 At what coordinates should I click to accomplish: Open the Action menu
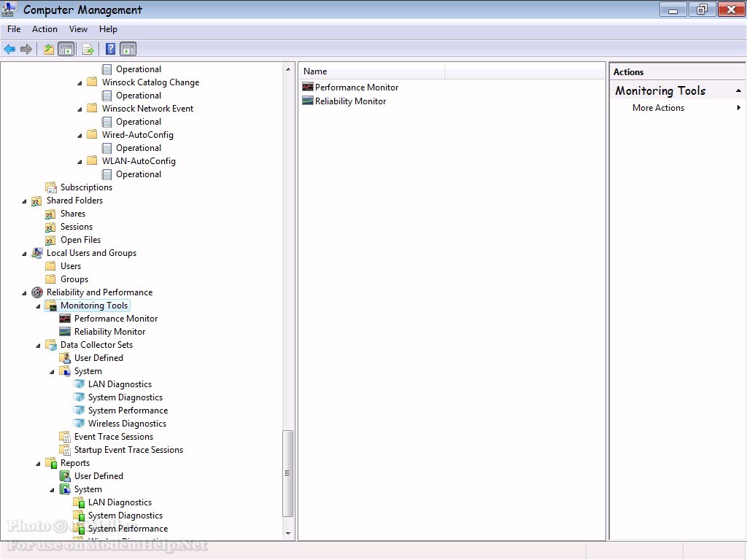tap(44, 29)
